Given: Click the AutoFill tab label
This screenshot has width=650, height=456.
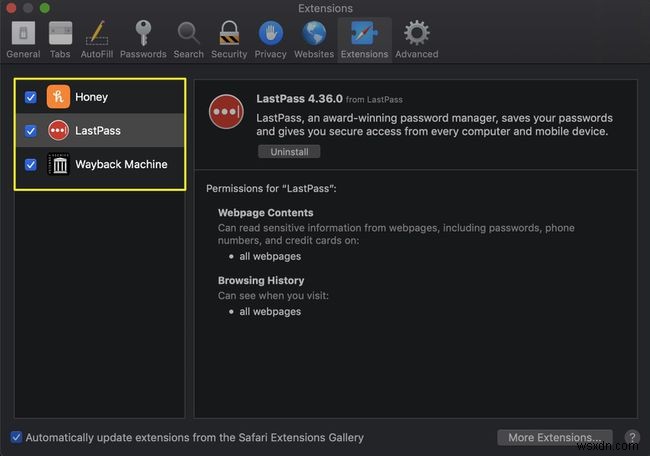Looking at the screenshot, I should click(97, 54).
